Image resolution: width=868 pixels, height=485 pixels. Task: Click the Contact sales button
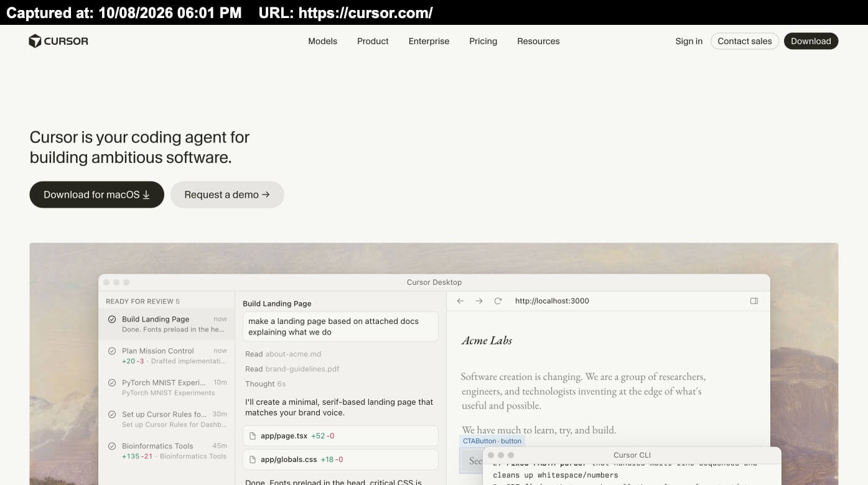(x=744, y=41)
